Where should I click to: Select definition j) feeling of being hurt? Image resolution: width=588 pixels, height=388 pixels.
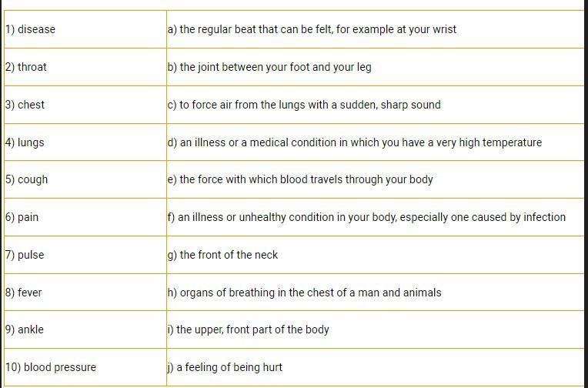(225, 367)
